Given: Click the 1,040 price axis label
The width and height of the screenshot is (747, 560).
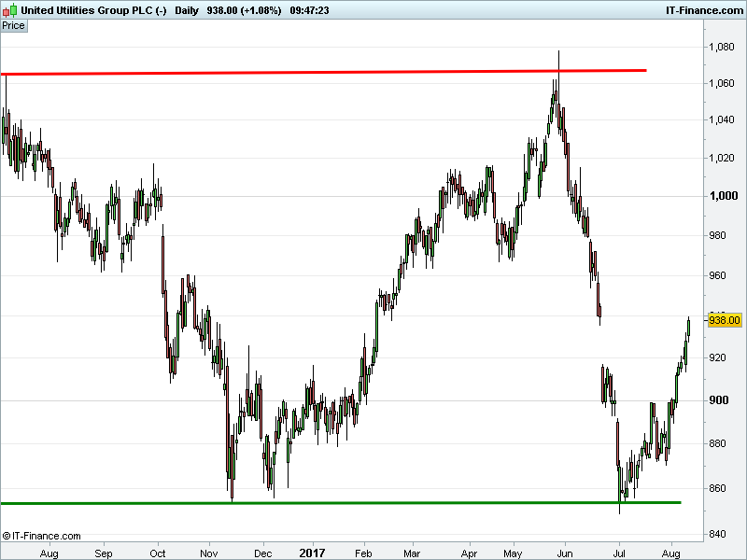Looking at the screenshot, I should (x=721, y=119).
